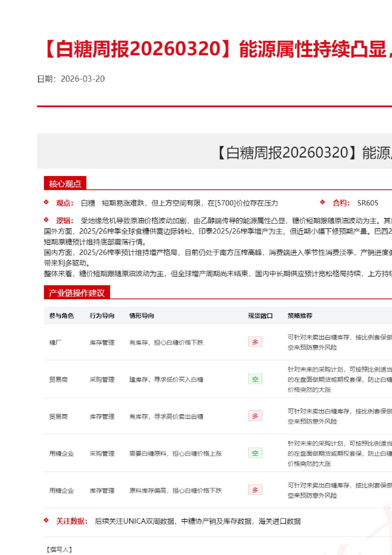Click the 行为导向 column header
The width and height of the screenshot is (392, 555).
pyautogui.click(x=102, y=316)
